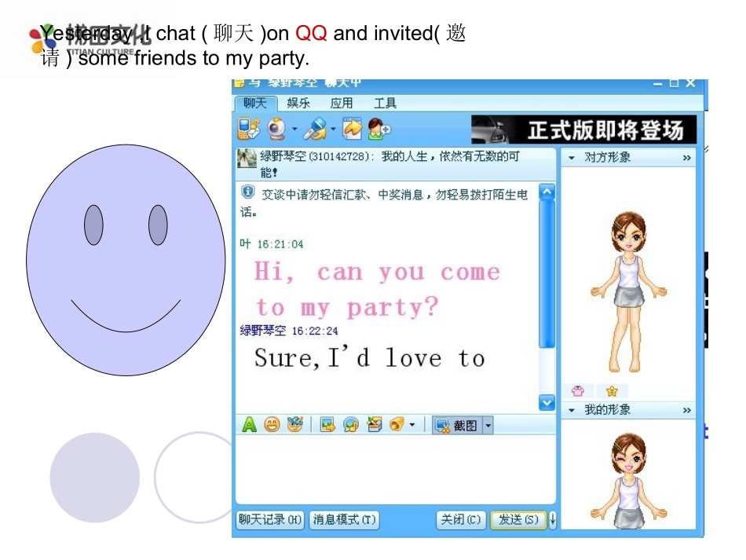This screenshot has width=746, height=560.
Task: Click the contact's avatar picture beside 绿野琴空
Action: [x=247, y=159]
